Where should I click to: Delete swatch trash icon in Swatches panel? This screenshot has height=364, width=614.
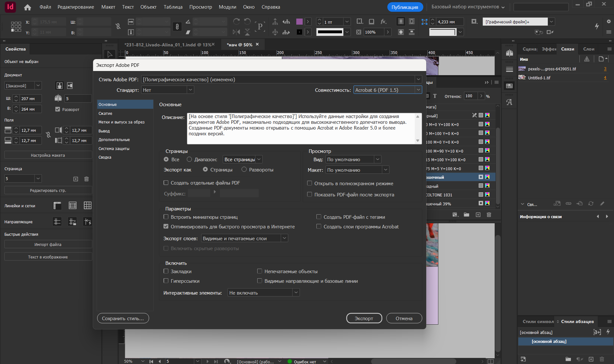coord(489,215)
